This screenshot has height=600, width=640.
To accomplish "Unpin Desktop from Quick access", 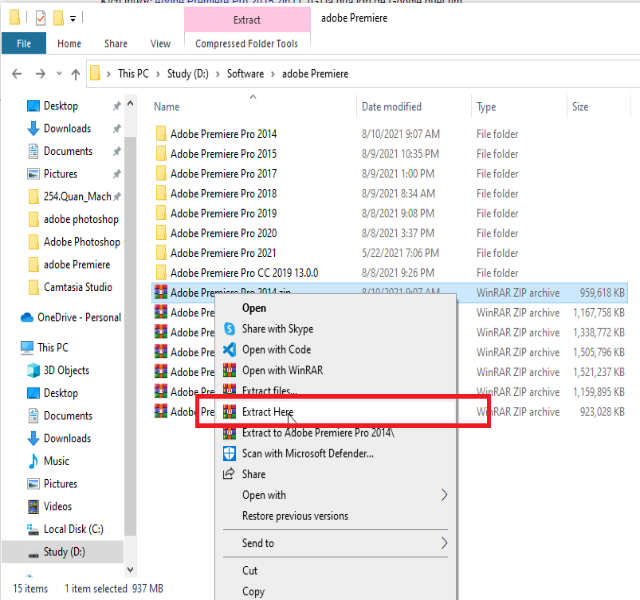I will (x=117, y=106).
